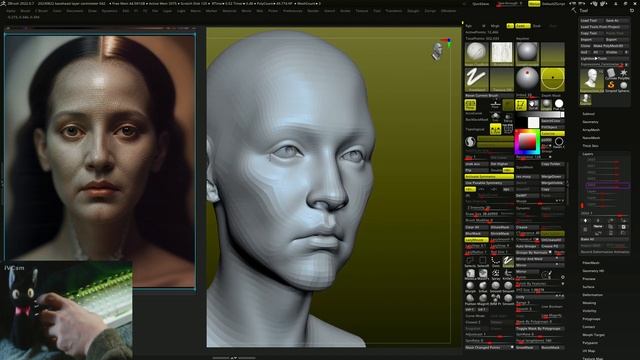This screenshot has height=360, width=640.
Task: Expand the Polygroups subpalette
Action: click(591, 319)
